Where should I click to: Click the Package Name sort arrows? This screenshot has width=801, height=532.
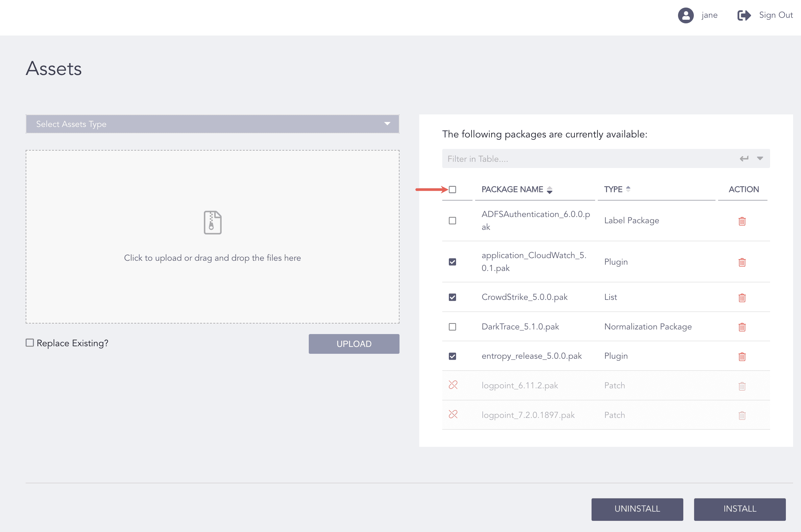pos(549,190)
